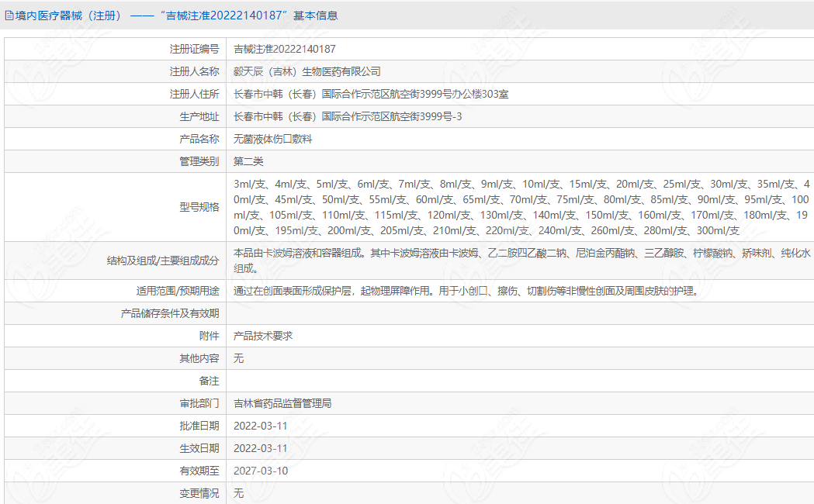
Task: Select the category value 第二类
Action: (248, 161)
